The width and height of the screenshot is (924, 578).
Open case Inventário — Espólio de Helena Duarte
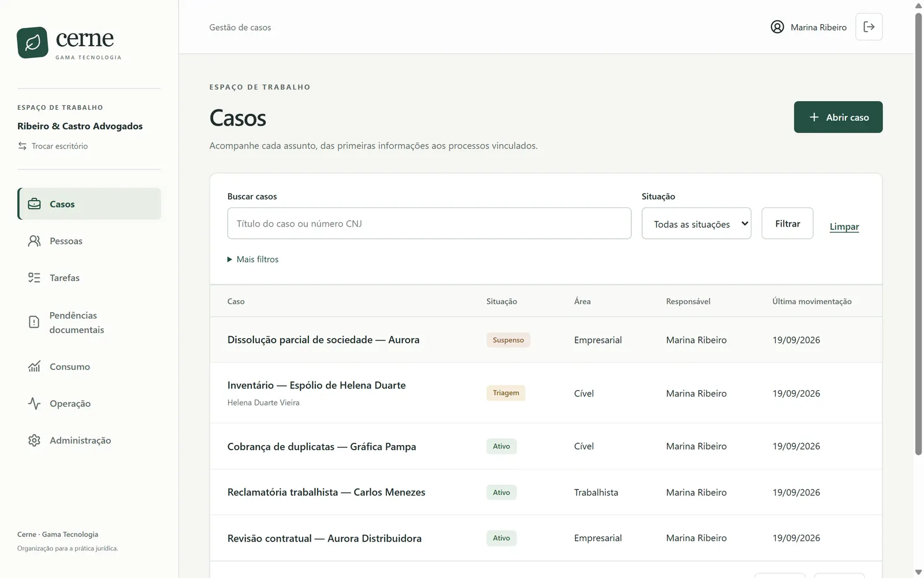coord(316,386)
